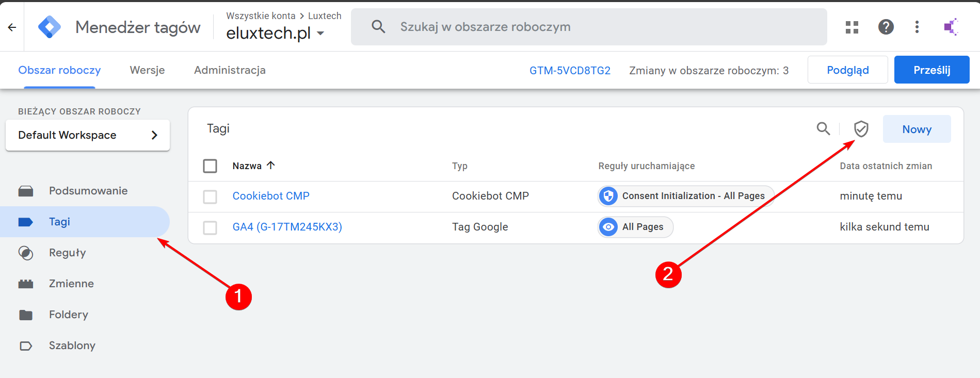This screenshot has width=980, height=378.
Task: Check the GA4 tag row checkbox
Action: pyautogui.click(x=210, y=228)
